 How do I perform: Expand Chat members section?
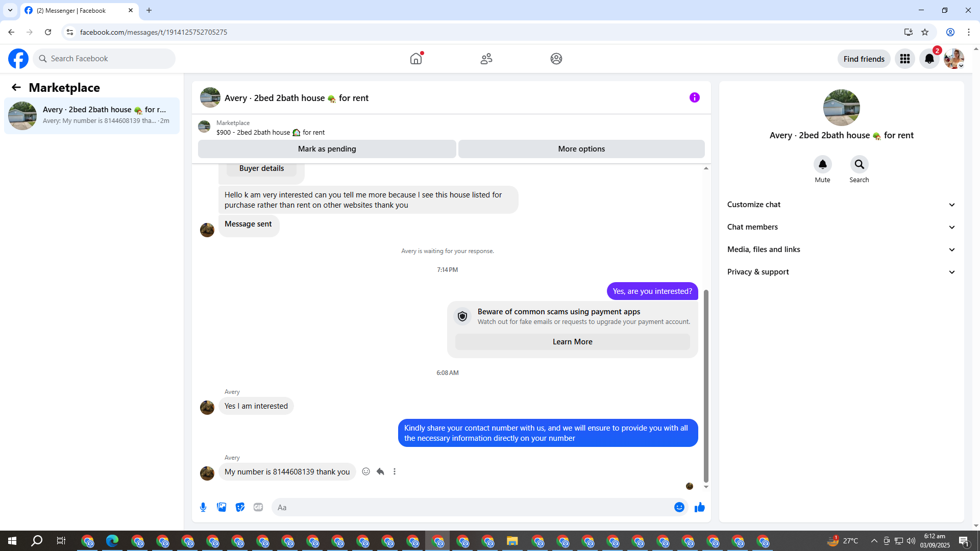(x=842, y=227)
